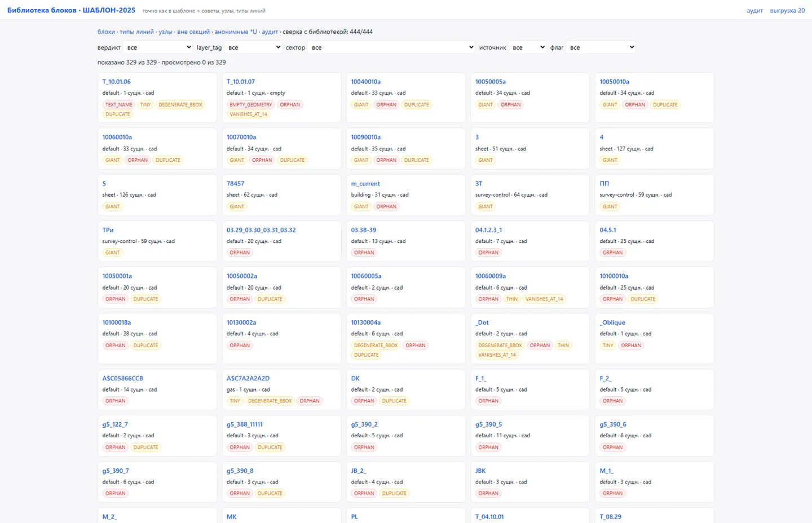Open the верди́кт filter dropdown
The width and height of the screenshot is (812, 523).
coord(158,47)
